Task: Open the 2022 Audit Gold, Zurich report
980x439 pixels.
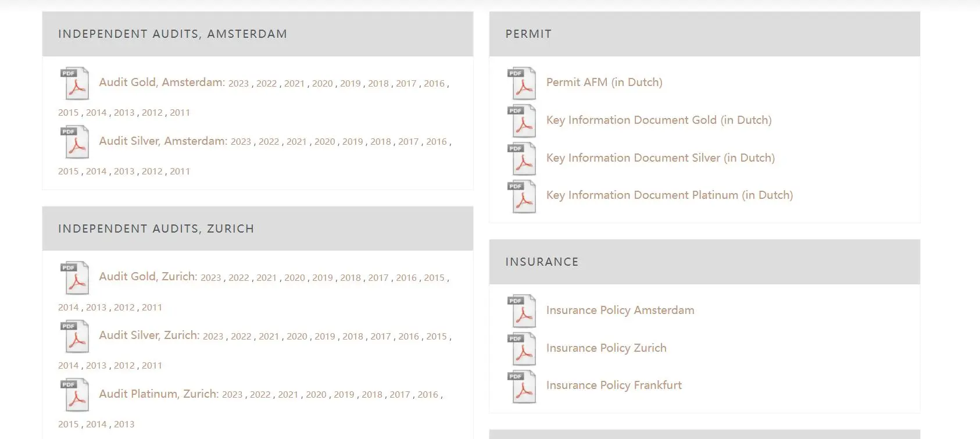Action: click(238, 278)
